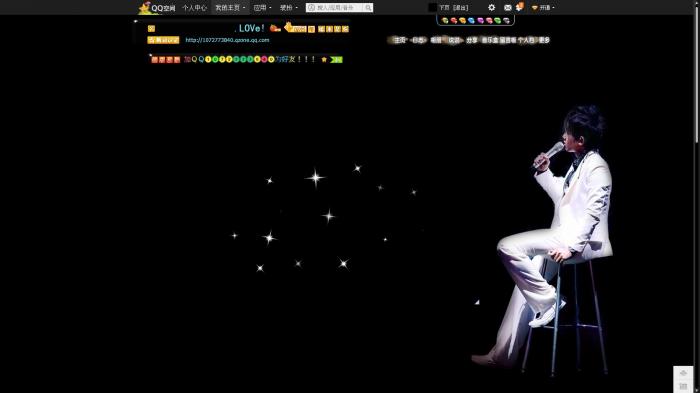The height and width of the screenshot is (393, 700).
Task: Click the bright green gem icon
Action: [497, 21]
